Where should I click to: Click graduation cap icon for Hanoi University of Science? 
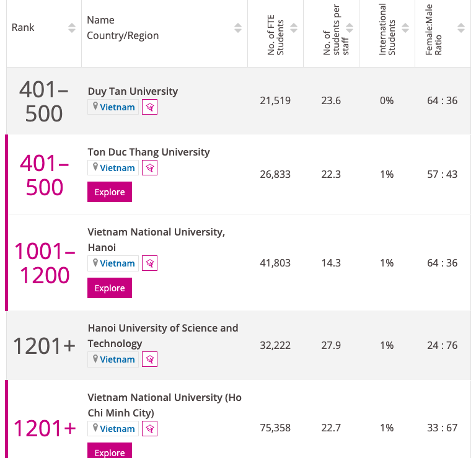point(149,359)
